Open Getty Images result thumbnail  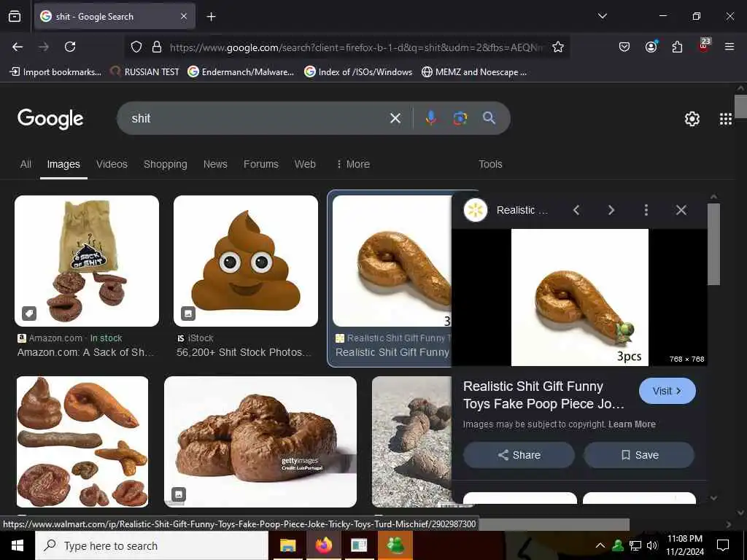coord(260,442)
